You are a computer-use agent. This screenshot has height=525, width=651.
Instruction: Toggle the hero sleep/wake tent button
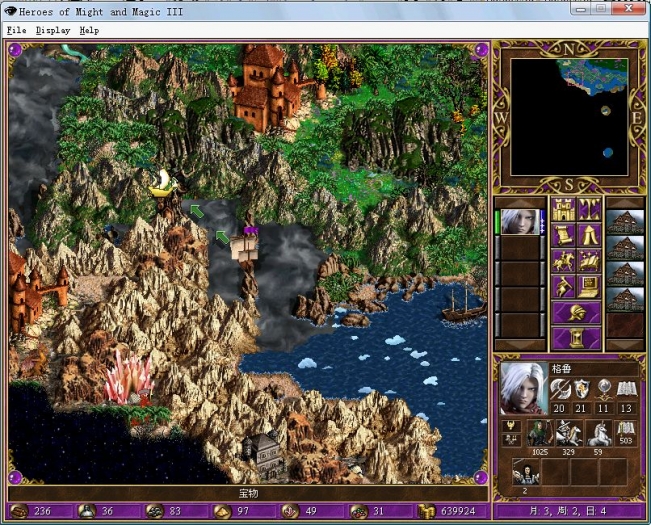[x=589, y=235]
